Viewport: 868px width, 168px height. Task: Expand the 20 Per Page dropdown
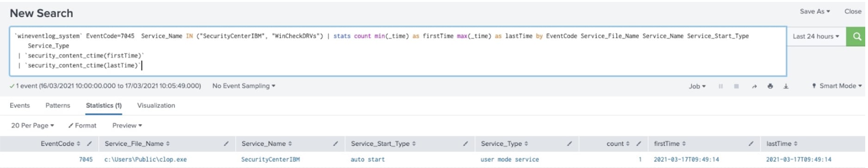click(x=32, y=126)
